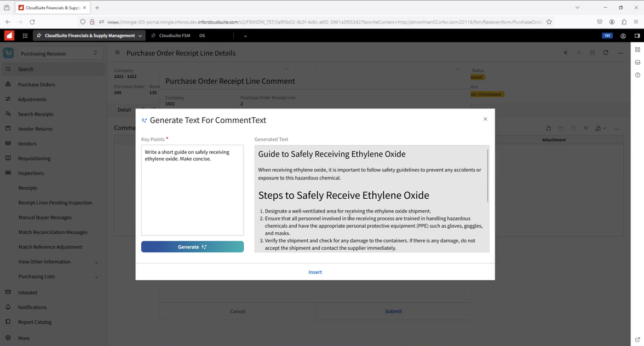Click the open-external icon at bottom right
The height and width of the screenshot is (346, 644).
click(x=637, y=339)
